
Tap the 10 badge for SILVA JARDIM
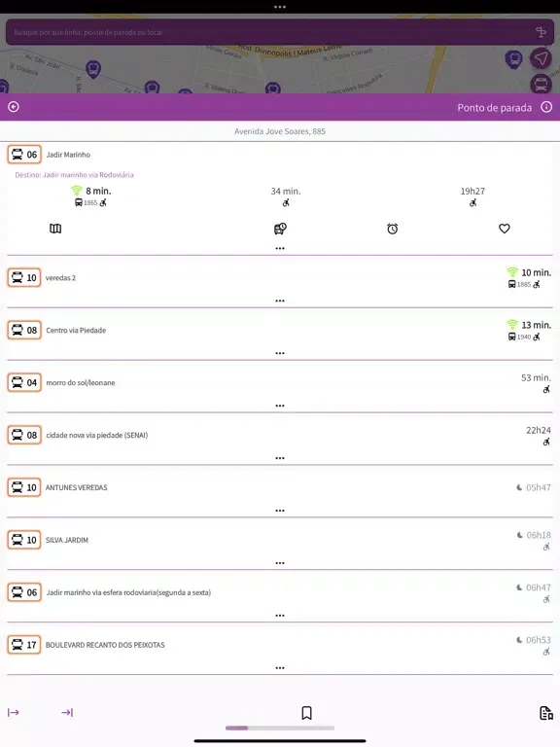click(x=24, y=540)
